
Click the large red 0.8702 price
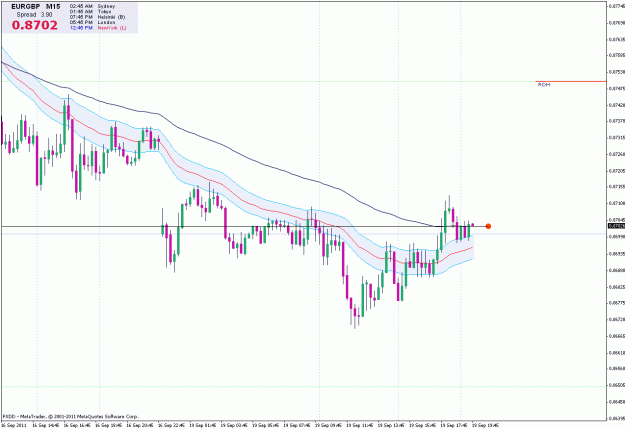click(35, 25)
